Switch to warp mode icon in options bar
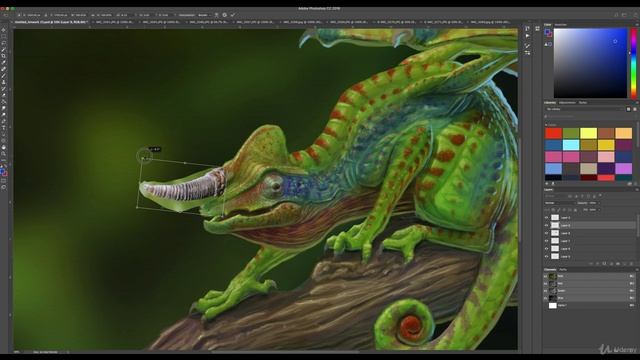 coord(216,15)
